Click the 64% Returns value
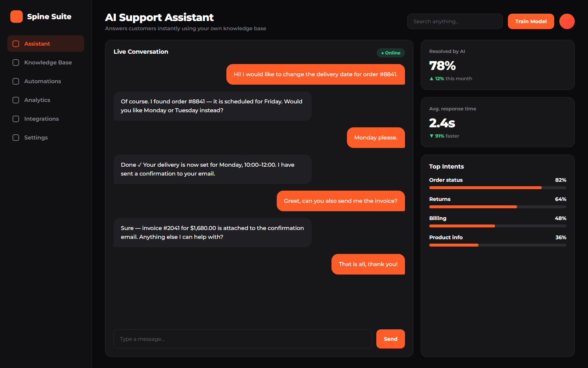Viewport: 588px width, 368px height. coord(561,199)
